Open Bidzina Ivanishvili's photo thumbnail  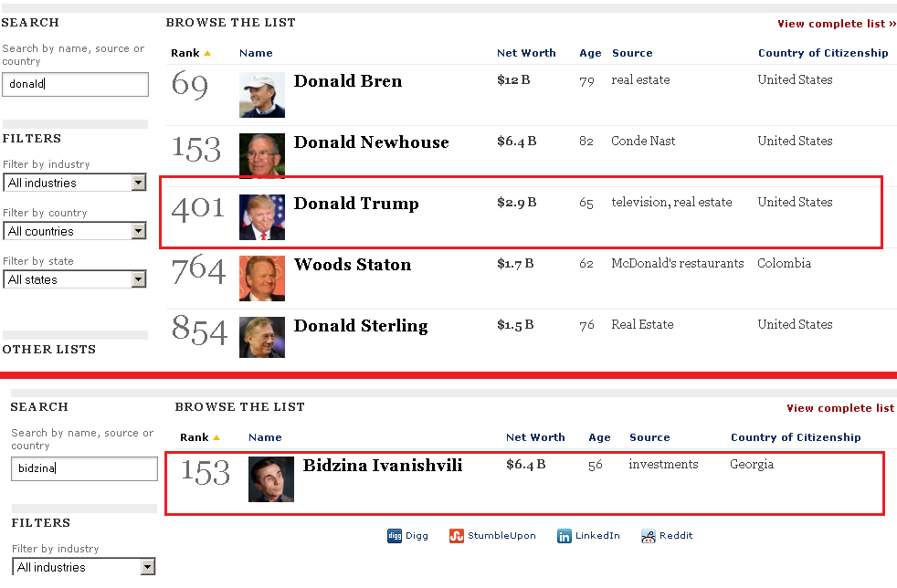point(271,479)
